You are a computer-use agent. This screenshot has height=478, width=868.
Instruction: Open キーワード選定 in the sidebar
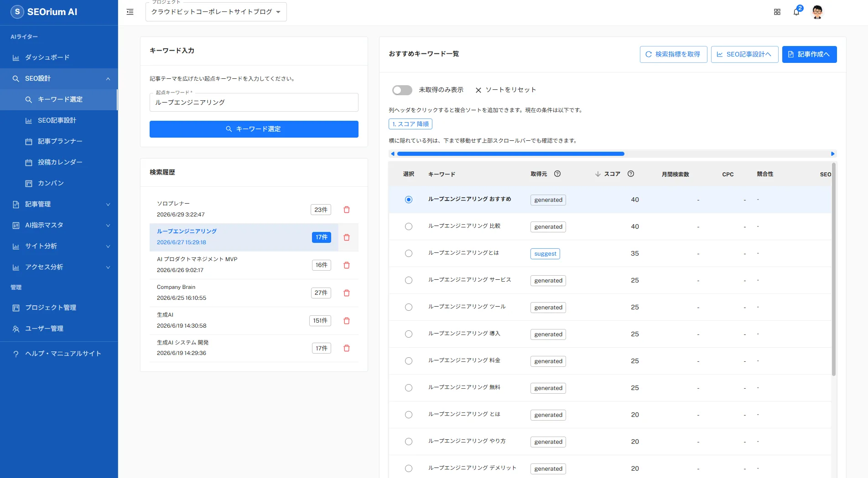coord(59,99)
